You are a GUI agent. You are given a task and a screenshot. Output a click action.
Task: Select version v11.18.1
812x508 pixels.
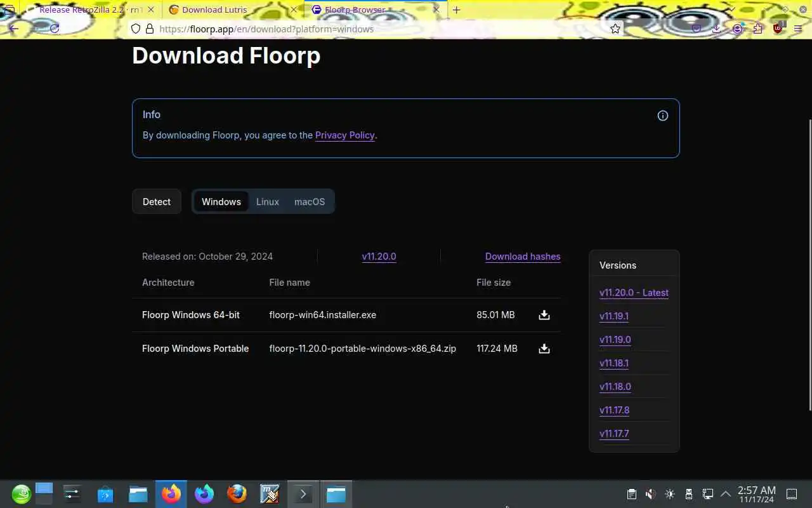point(614,363)
